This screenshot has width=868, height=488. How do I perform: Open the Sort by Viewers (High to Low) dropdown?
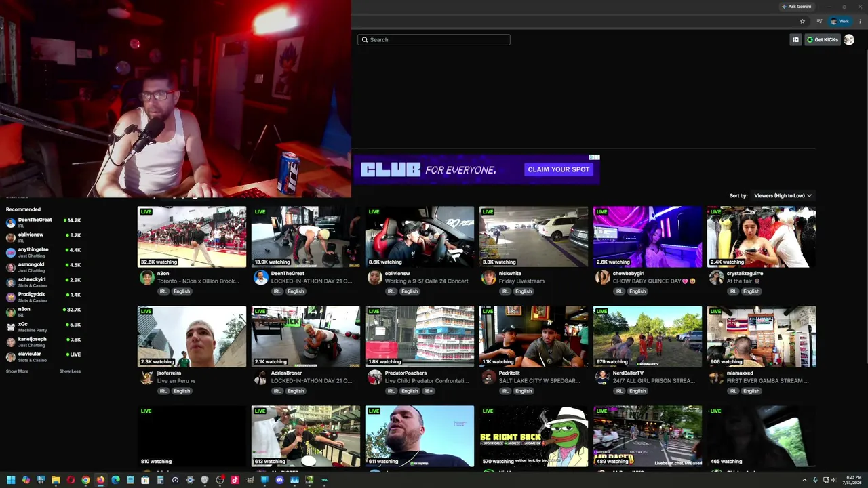tap(783, 196)
